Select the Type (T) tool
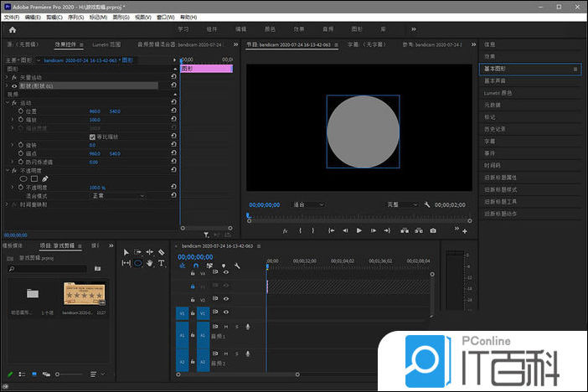 coord(161,262)
